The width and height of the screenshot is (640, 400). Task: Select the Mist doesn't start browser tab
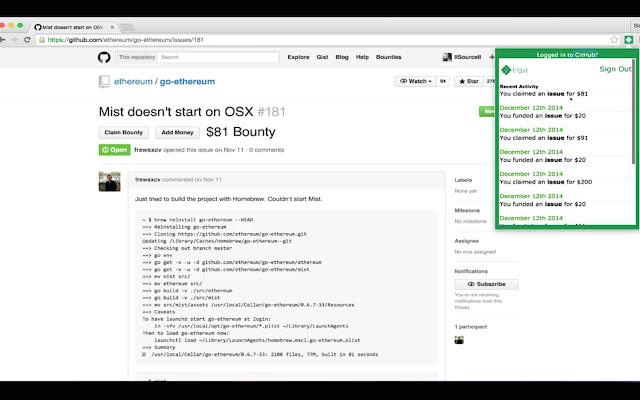[73, 27]
